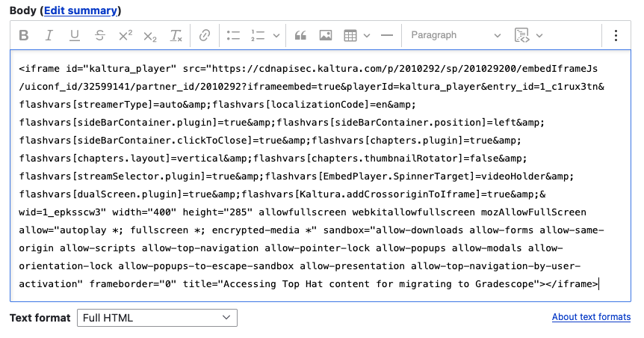This screenshot has width=644, height=338.
Task: Apply strikethrough formatting
Action: (100, 35)
